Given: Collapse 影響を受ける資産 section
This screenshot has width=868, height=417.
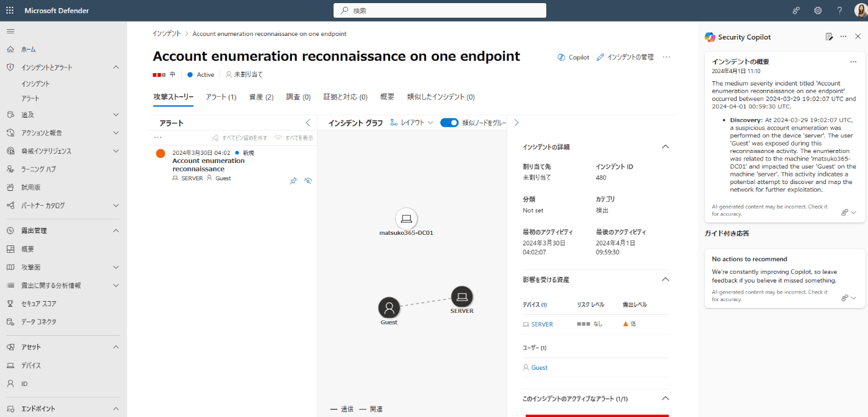Looking at the screenshot, I should tap(665, 279).
